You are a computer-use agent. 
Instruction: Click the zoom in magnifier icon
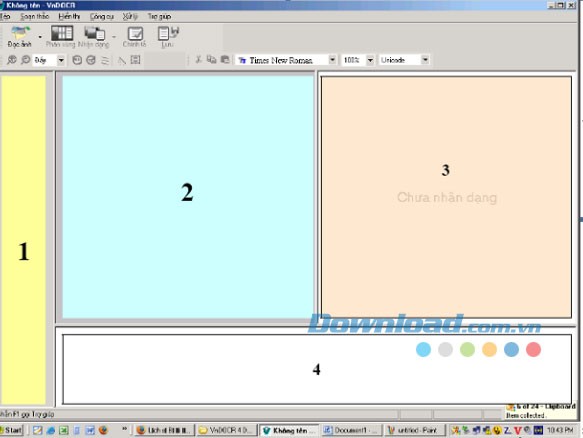[12, 60]
